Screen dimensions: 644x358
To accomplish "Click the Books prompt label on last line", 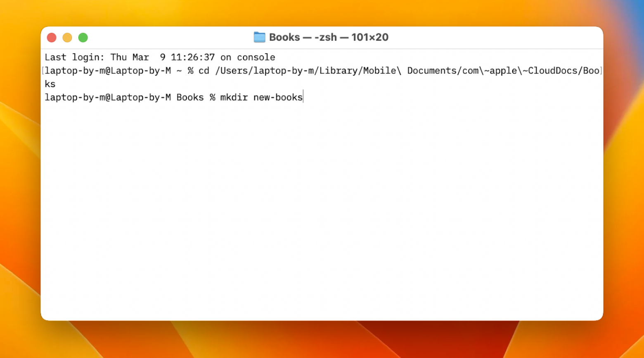I will click(x=190, y=97).
